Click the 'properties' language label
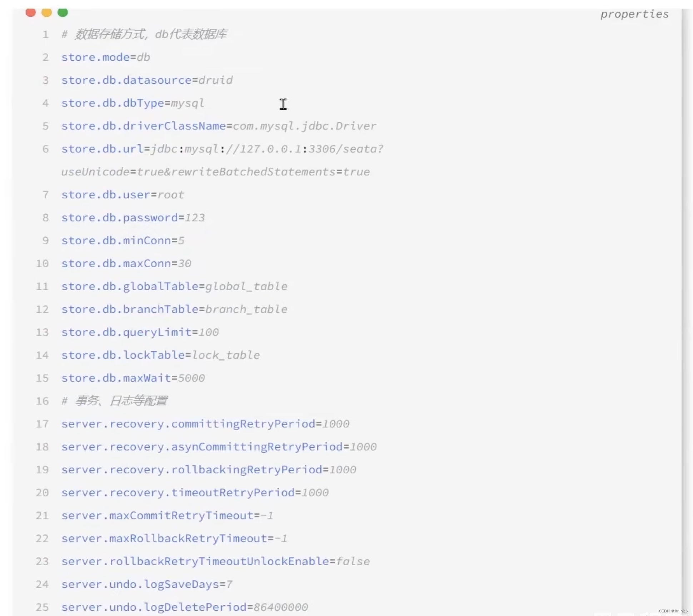 [634, 14]
